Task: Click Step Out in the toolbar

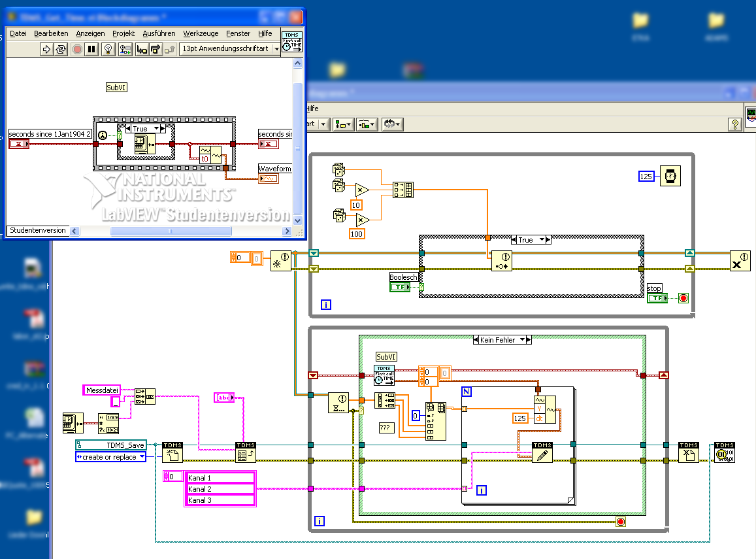Action: click(x=170, y=49)
